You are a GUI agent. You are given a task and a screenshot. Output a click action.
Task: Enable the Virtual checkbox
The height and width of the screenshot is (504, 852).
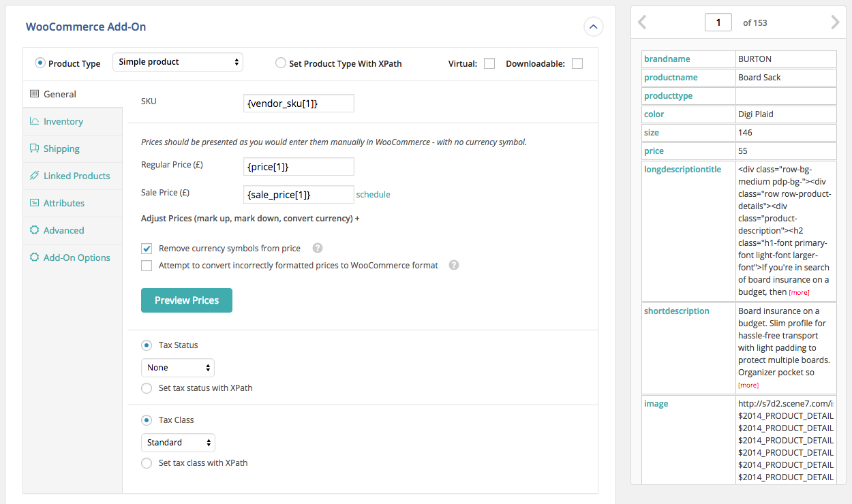tap(489, 63)
